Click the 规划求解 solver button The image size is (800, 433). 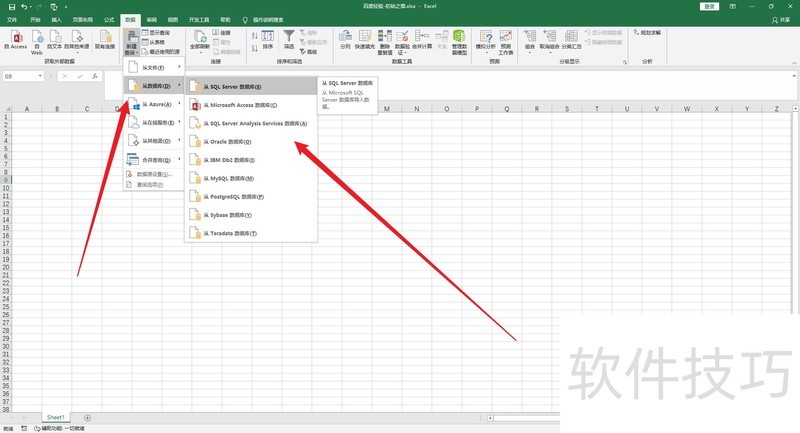click(647, 33)
